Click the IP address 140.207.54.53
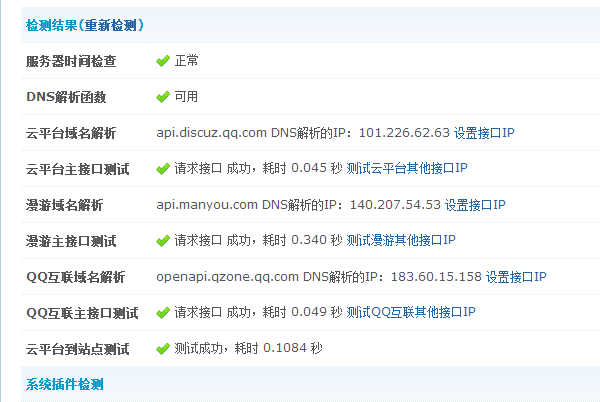This screenshot has height=402, width=600. coord(395,205)
